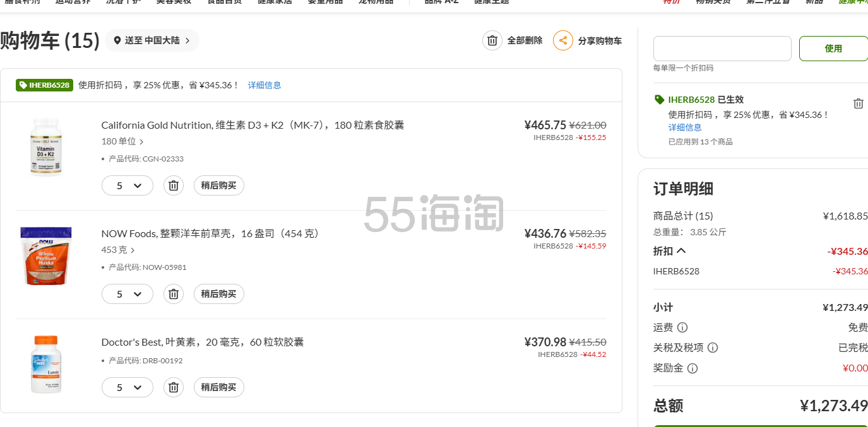This screenshot has height=427, width=868.
Task: Click the 商品总计 (15) label
Action: point(683,216)
